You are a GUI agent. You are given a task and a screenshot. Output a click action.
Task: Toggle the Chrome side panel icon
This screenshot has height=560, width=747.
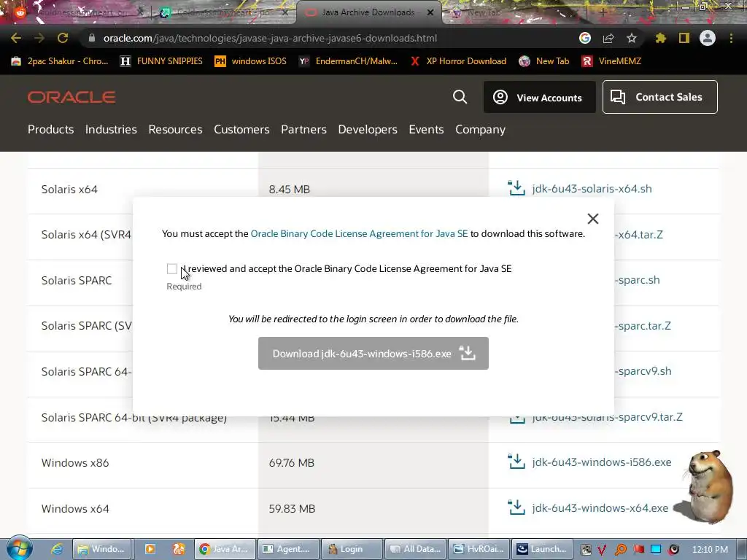pos(684,38)
